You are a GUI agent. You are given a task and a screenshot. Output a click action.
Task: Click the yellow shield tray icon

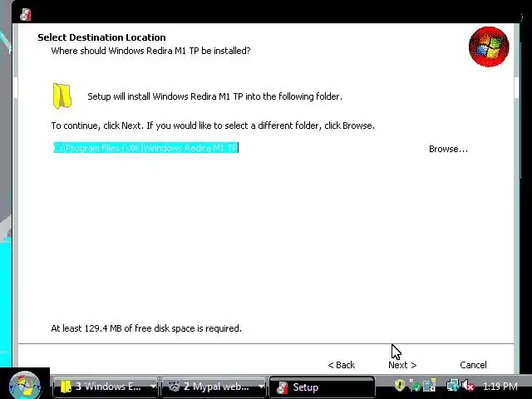[x=400, y=385]
